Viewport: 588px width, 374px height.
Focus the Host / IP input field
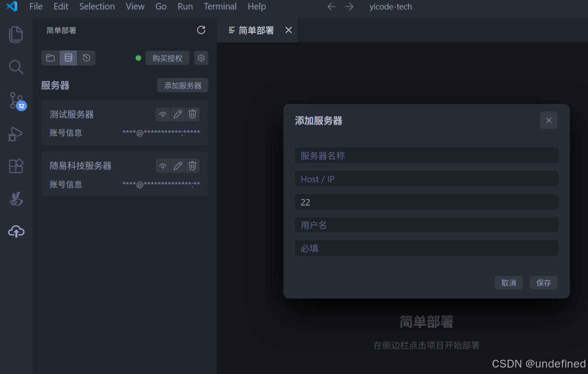427,179
